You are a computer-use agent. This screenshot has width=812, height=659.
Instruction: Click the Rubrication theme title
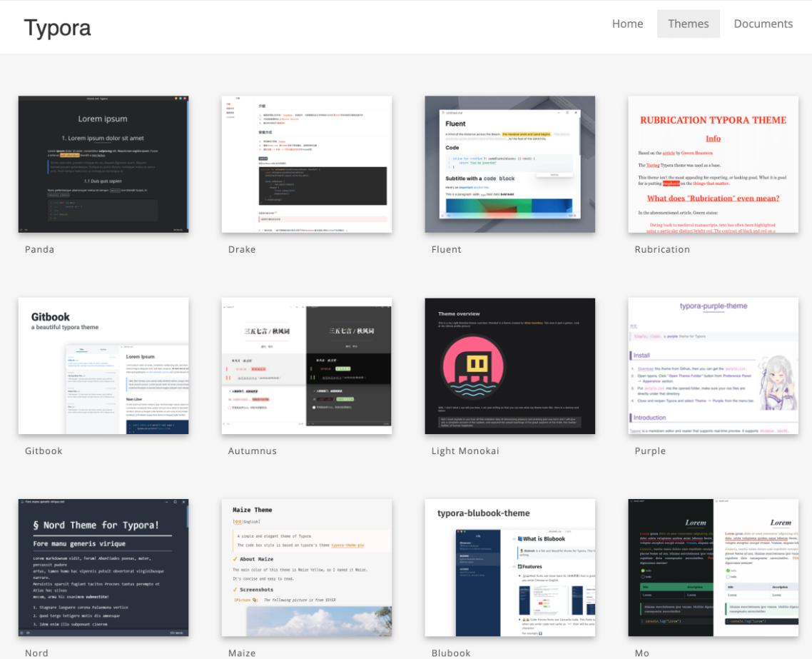click(x=662, y=249)
